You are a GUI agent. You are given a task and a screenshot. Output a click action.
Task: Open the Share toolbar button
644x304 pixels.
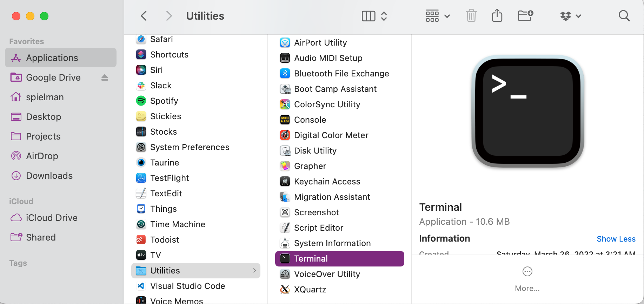click(497, 16)
